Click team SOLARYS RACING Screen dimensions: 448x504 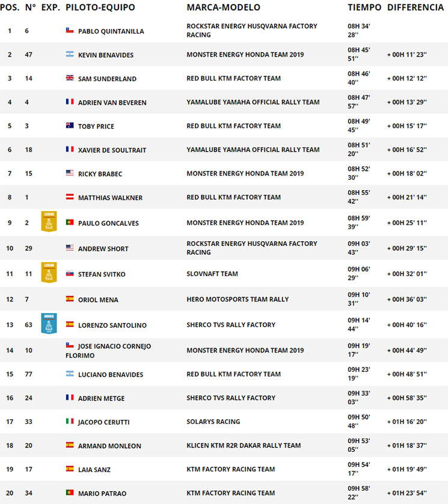click(x=213, y=422)
